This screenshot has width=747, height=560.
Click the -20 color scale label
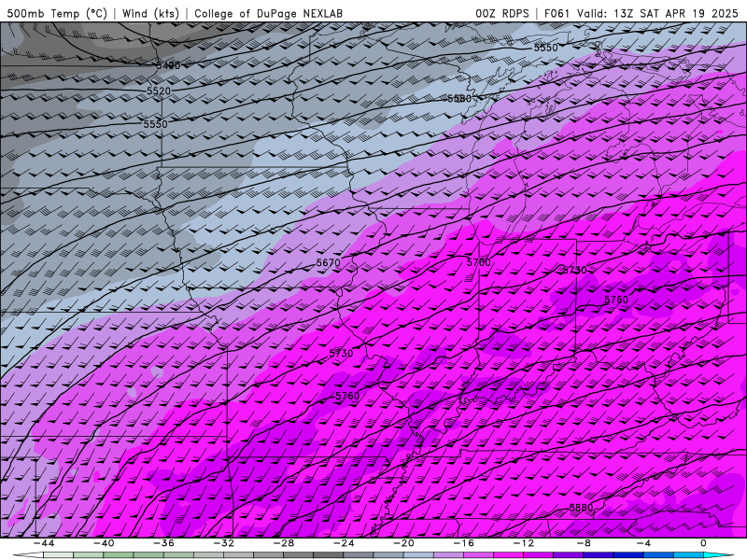click(403, 543)
